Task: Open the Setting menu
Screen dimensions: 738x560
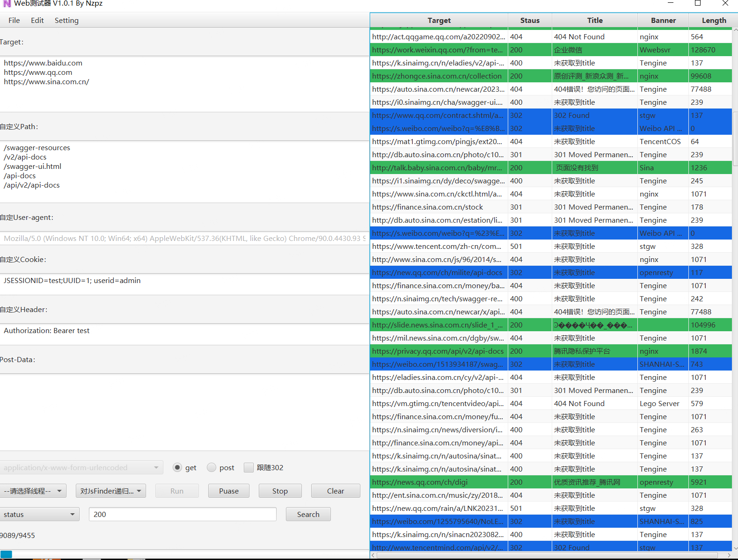Action: (66, 20)
